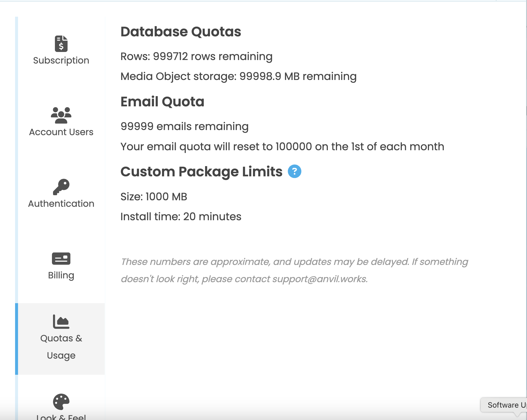The width and height of the screenshot is (527, 420).
Task: Click the Email Quota heading
Action: click(x=162, y=101)
